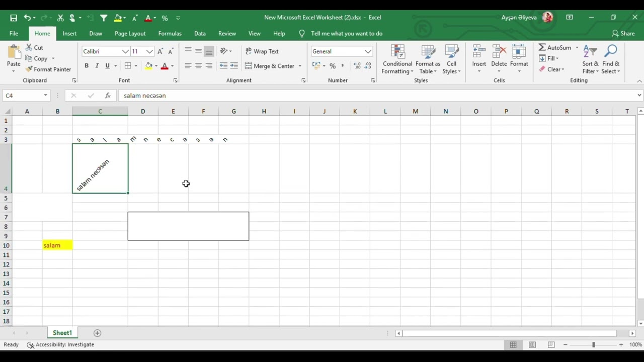Top align cell contents
The image size is (644, 362).
point(188,51)
